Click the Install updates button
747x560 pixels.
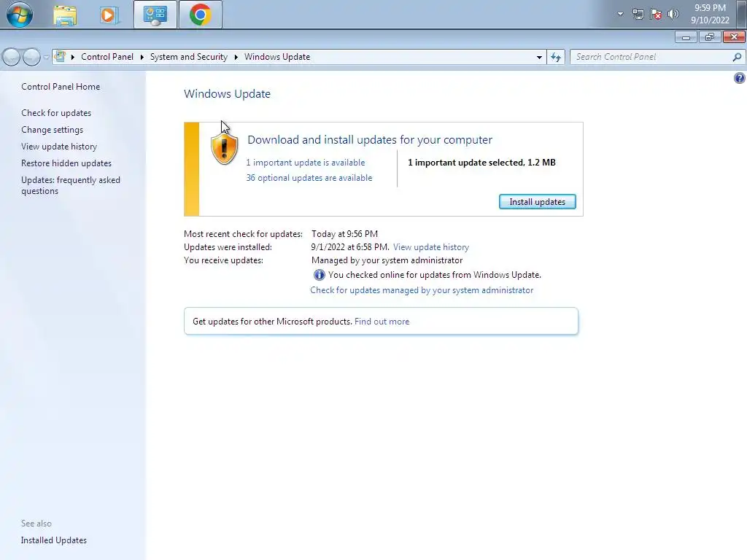[538, 202]
